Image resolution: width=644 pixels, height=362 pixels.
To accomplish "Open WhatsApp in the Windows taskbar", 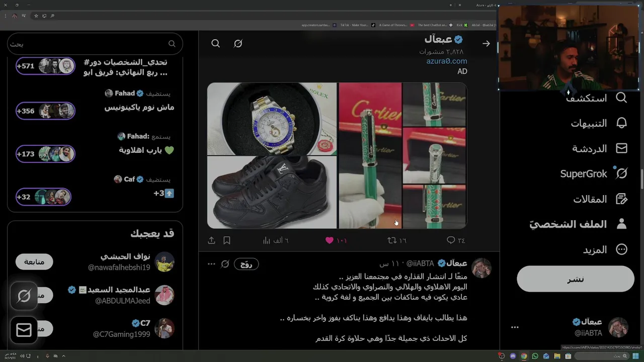I will 535,356.
